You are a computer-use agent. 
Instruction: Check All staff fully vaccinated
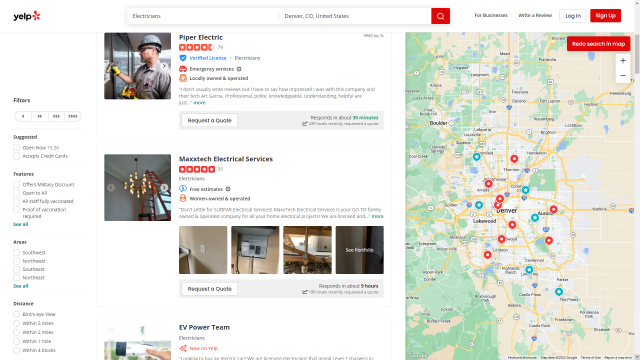coord(16,201)
